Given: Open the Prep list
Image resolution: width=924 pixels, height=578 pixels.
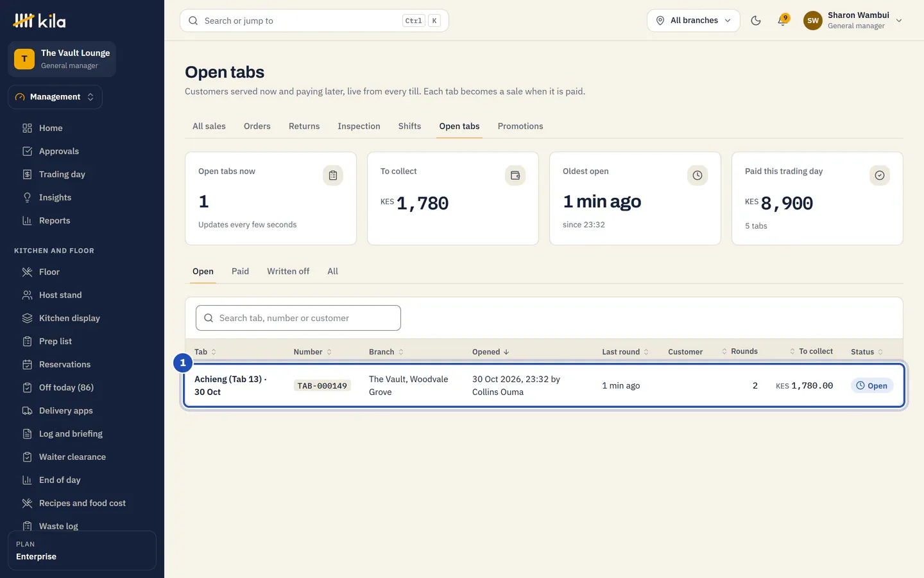Looking at the screenshot, I should tap(82, 341).
